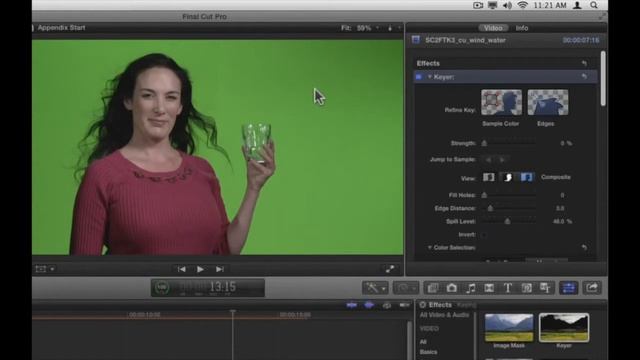Open the Generators browser
Screen dimensions: 640x360
coord(527,288)
